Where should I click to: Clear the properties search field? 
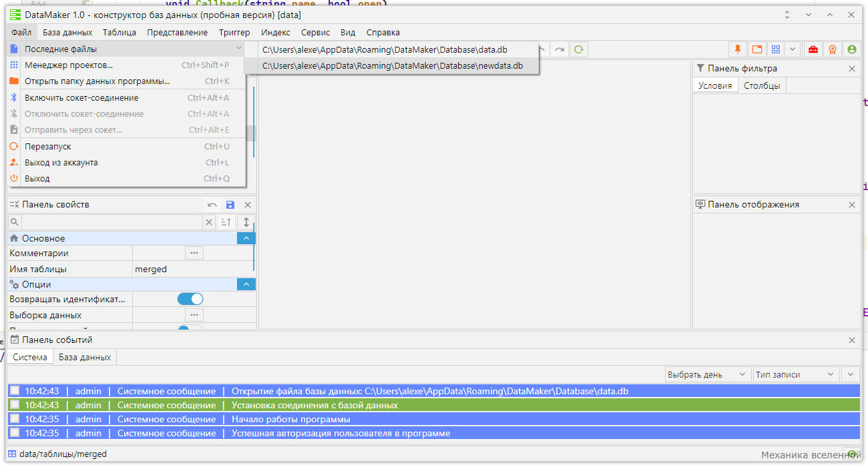point(209,222)
